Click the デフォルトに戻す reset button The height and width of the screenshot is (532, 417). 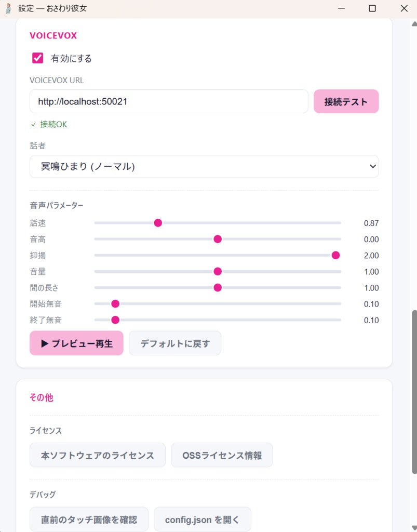tap(175, 343)
